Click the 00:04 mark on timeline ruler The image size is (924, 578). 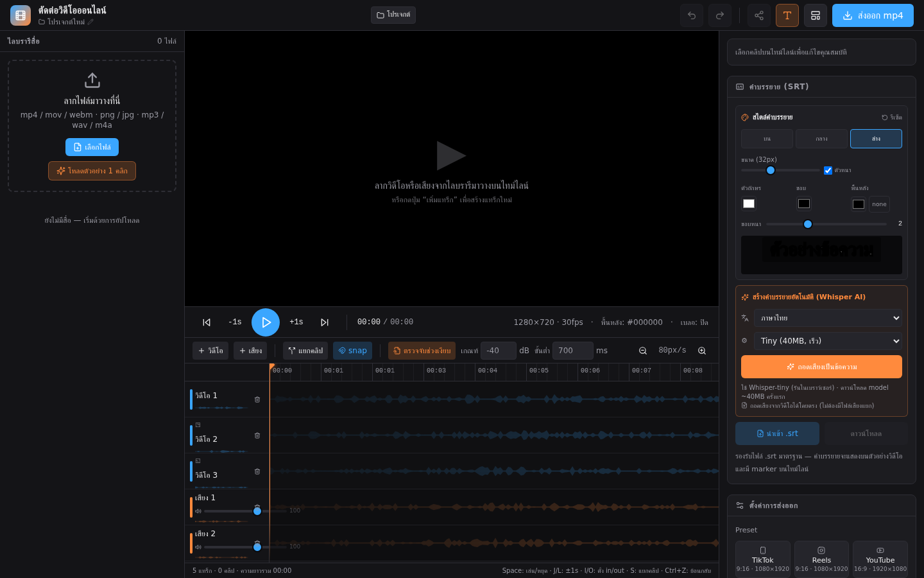coord(488,371)
